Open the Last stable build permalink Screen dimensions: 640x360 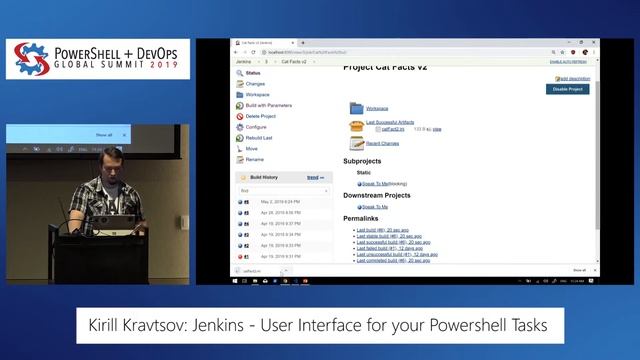pos(389,236)
